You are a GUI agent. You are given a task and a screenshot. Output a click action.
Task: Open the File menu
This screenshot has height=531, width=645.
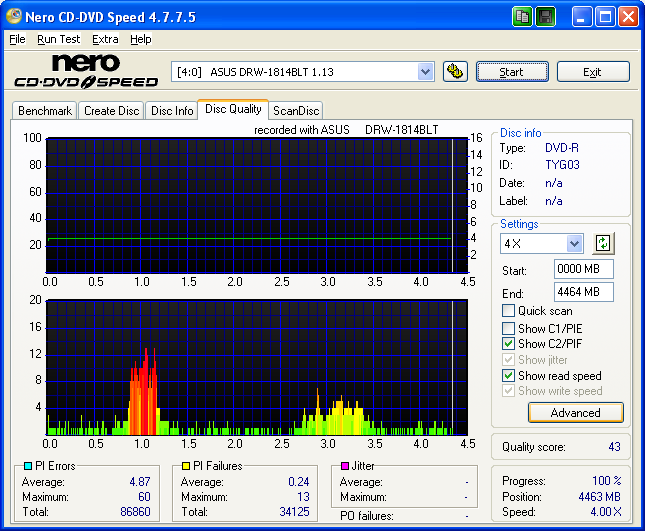click(17, 39)
